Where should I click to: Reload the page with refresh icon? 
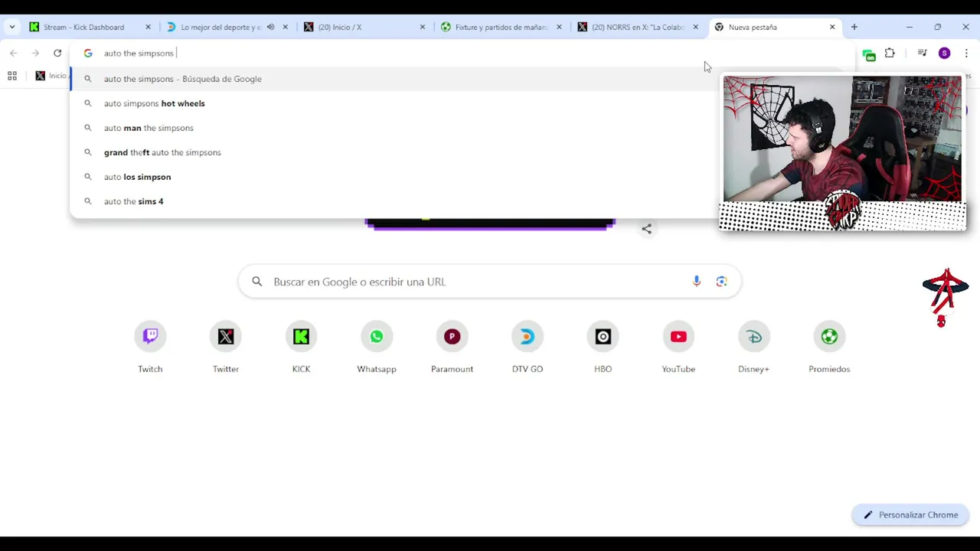click(x=57, y=53)
